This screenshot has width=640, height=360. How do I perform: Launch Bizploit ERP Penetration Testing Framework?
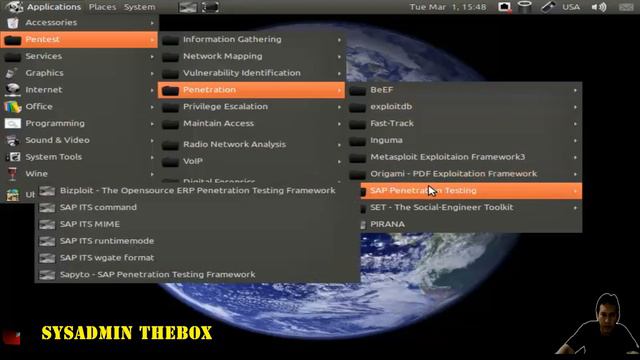point(198,191)
